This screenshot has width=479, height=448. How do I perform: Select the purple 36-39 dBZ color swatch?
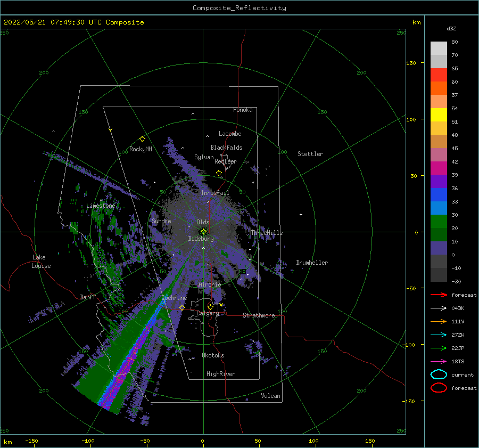coord(439,182)
